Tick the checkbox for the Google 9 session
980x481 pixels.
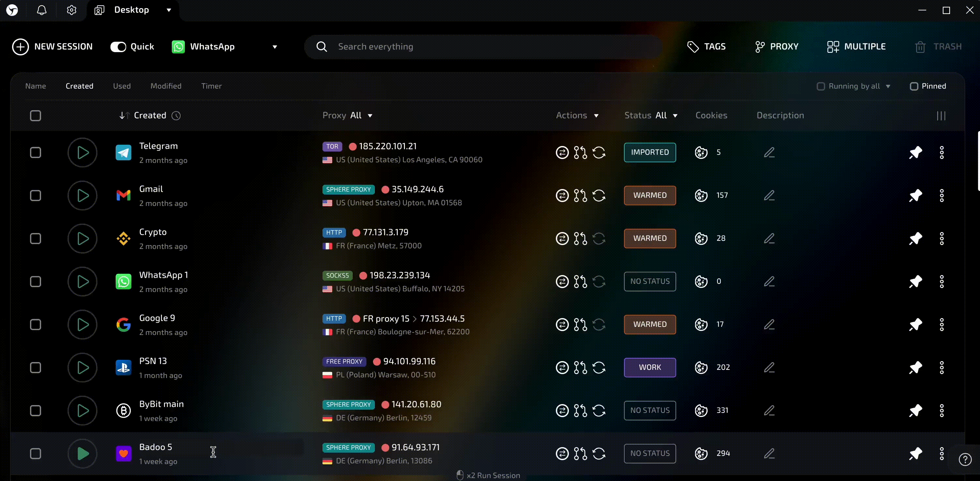(x=36, y=325)
